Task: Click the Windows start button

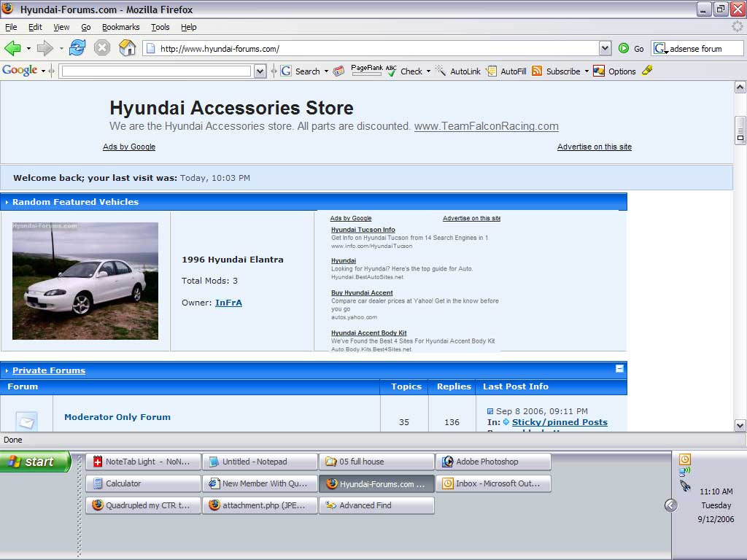Action: click(x=35, y=462)
